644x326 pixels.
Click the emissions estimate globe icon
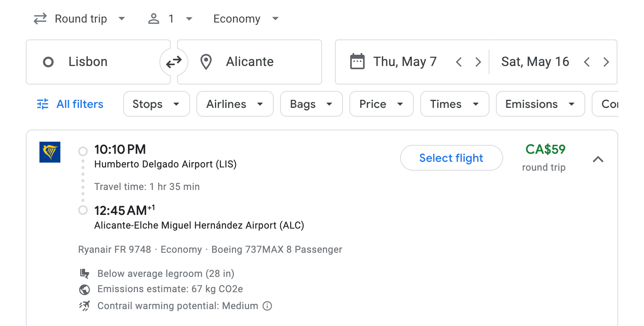[x=85, y=289]
